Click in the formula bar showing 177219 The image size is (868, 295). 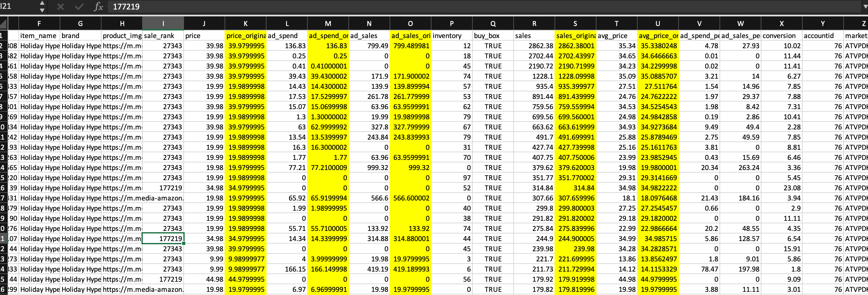pos(472,7)
